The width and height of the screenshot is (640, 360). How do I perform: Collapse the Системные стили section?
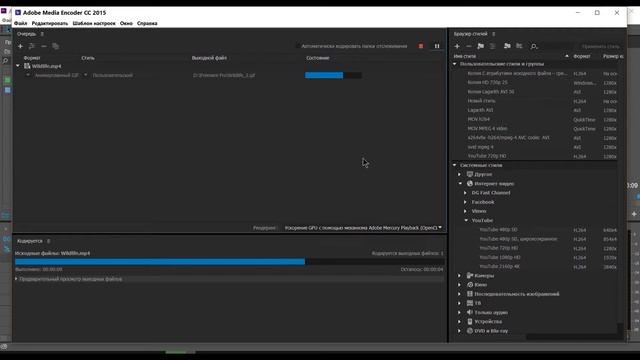click(454, 165)
